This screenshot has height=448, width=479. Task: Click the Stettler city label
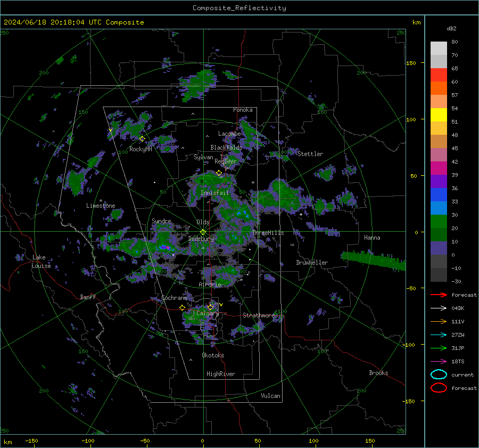pyautogui.click(x=310, y=154)
